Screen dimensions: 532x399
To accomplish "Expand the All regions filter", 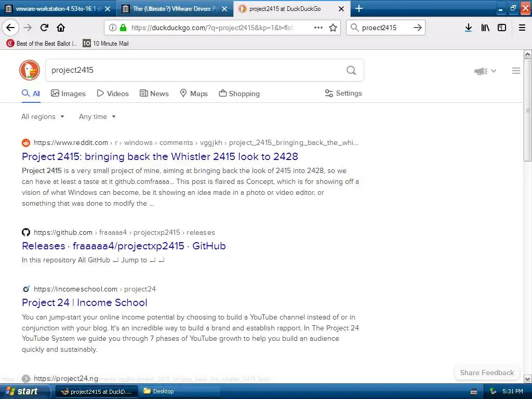I will pyautogui.click(x=43, y=117).
